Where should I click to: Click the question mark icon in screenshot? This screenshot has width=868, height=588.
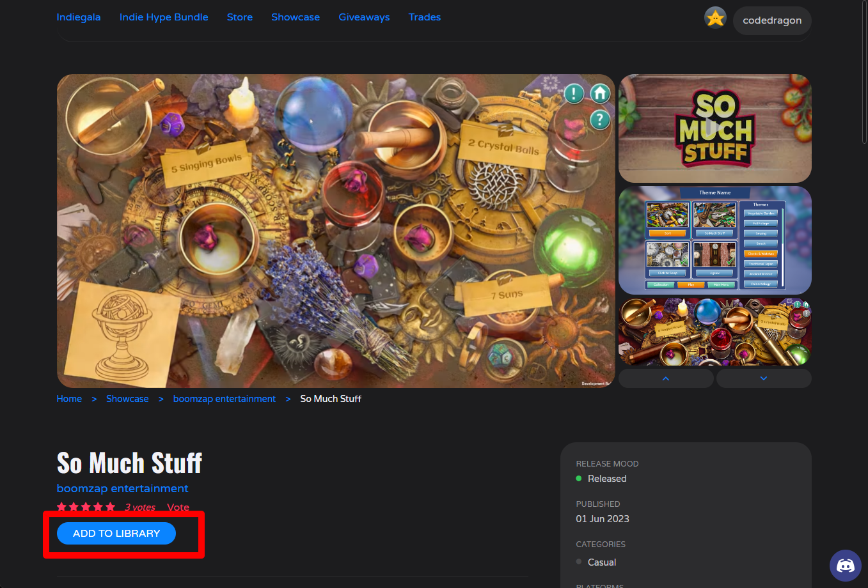599,120
